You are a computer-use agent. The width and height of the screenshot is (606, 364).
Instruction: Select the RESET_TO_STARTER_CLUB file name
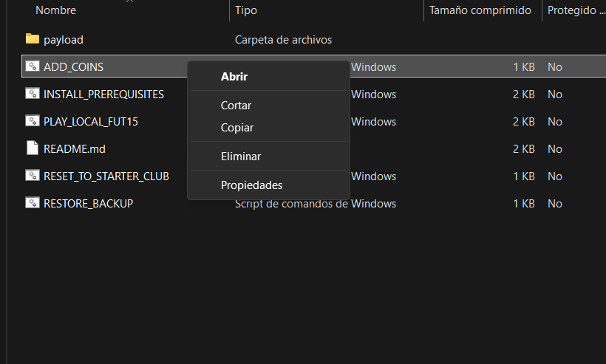click(x=106, y=176)
